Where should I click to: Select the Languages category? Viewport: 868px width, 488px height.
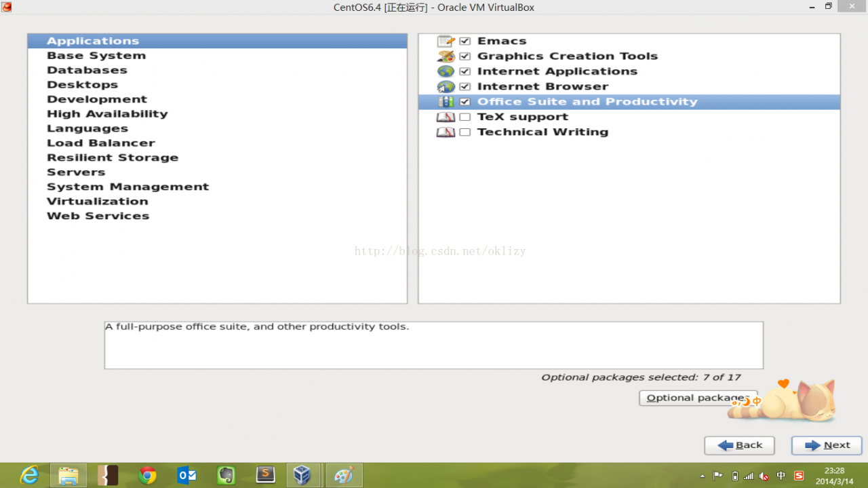click(x=217, y=129)
